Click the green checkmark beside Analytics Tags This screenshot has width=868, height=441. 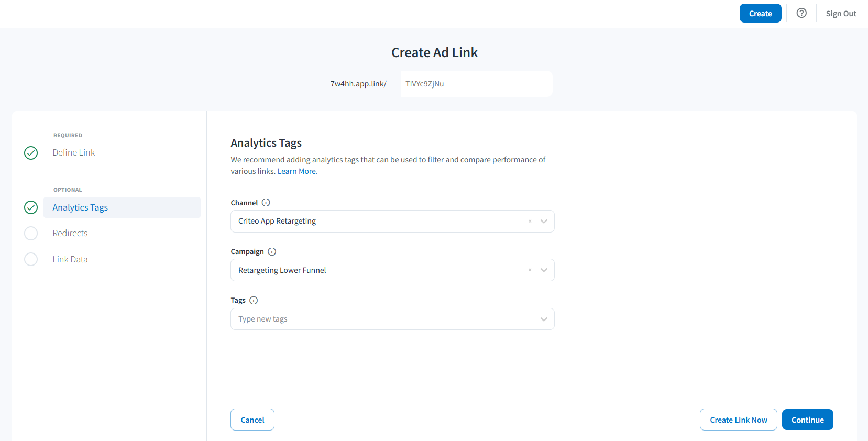[31, 207]
